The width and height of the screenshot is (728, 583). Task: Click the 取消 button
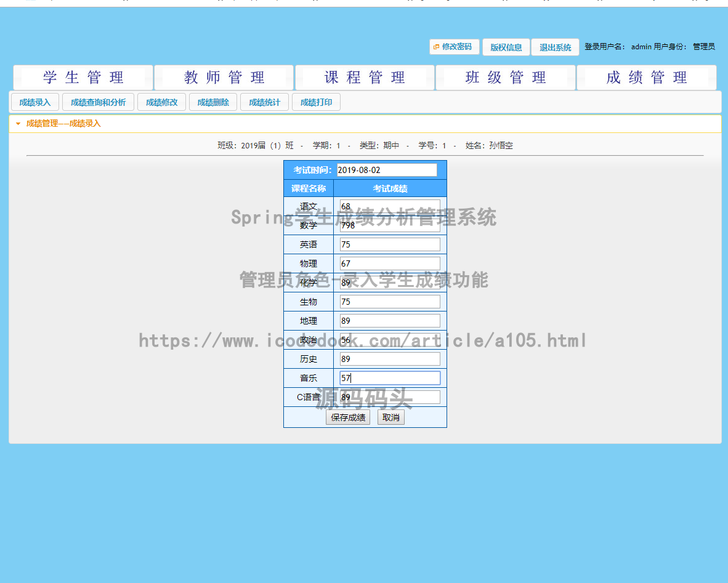[x=391, y=417]
